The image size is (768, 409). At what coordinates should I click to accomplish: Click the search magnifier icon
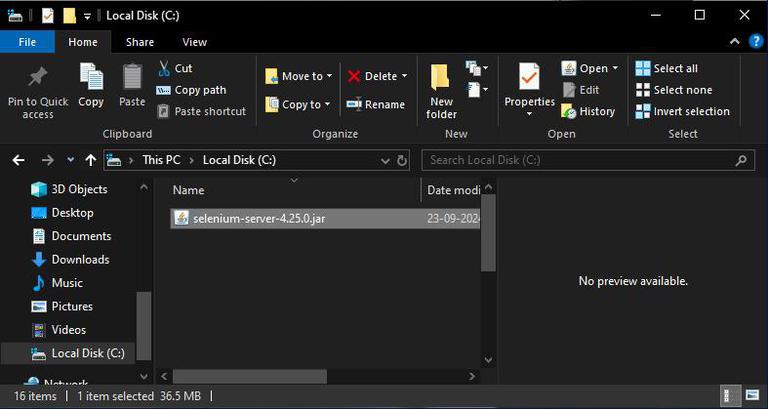[742, 160]
